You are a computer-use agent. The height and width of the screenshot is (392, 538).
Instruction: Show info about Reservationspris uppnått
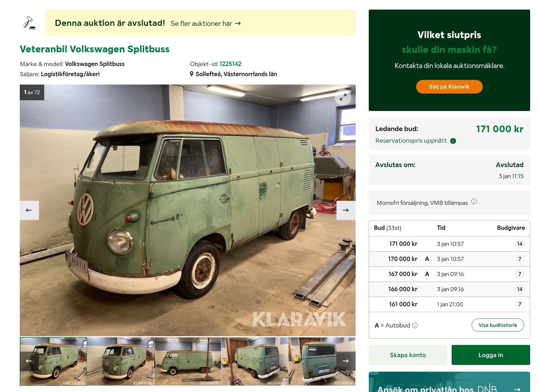pyautogui.click(x=453, y=141)
